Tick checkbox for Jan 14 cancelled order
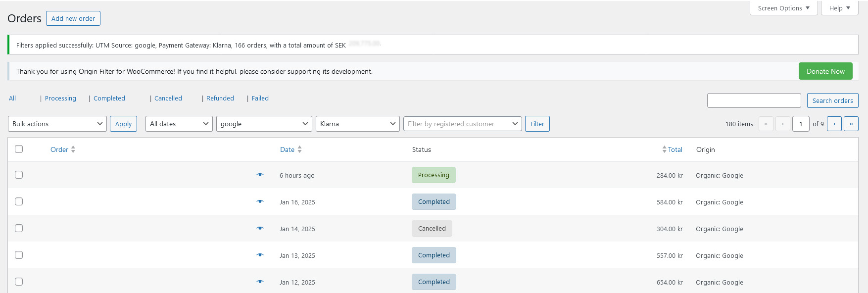This screenshot has width=868, height=293. [x=19, y=228]
